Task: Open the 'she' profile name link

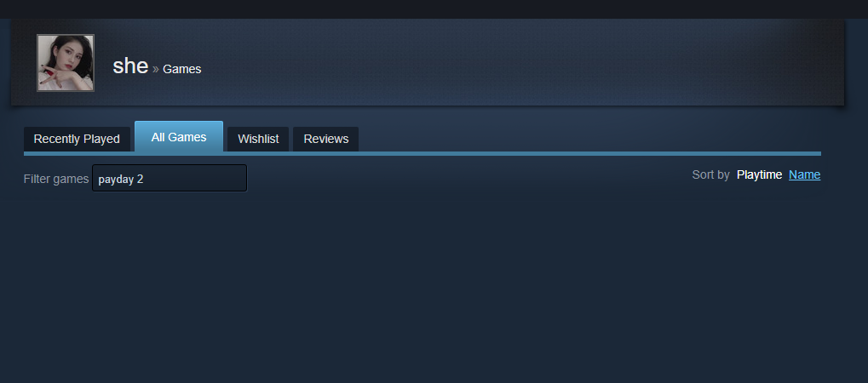Action: 130,66
